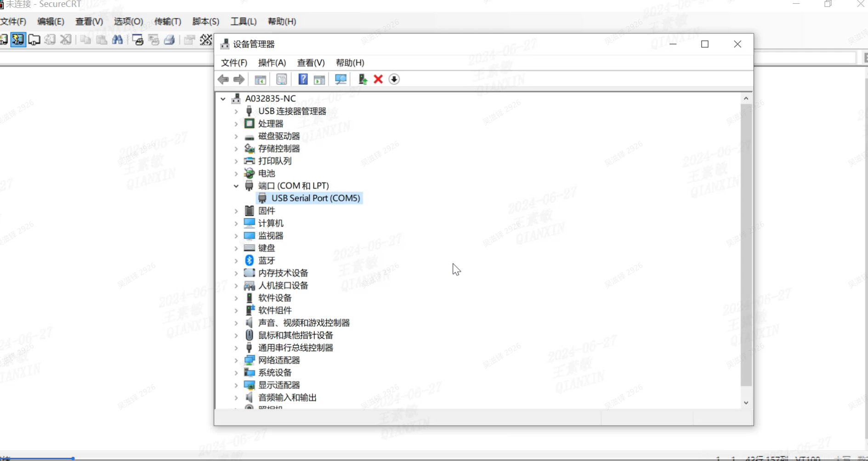Go back in Device Manager toolbar

(223, 79)
